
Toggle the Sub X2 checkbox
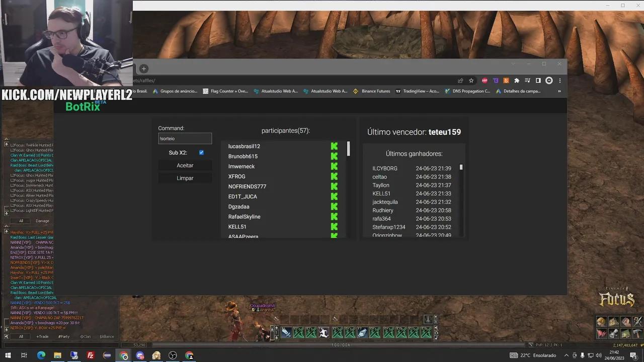(201, 152)
